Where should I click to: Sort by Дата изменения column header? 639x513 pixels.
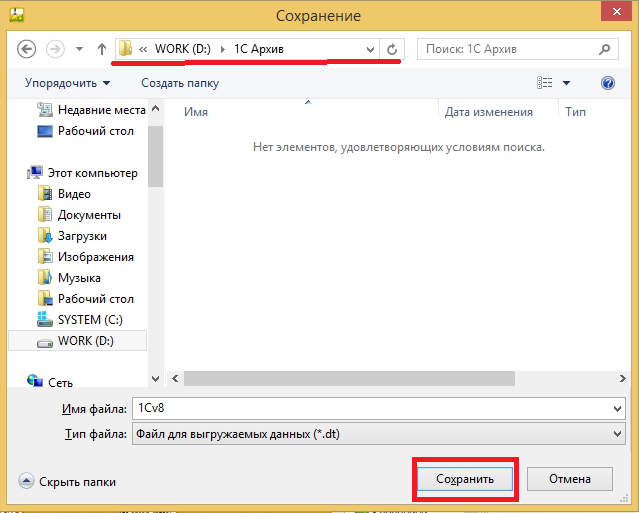[x=488, y=113]
